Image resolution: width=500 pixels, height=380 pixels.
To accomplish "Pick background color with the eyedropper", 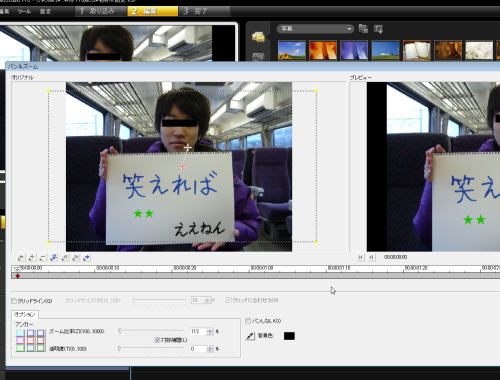I will [x=250, y=336].
